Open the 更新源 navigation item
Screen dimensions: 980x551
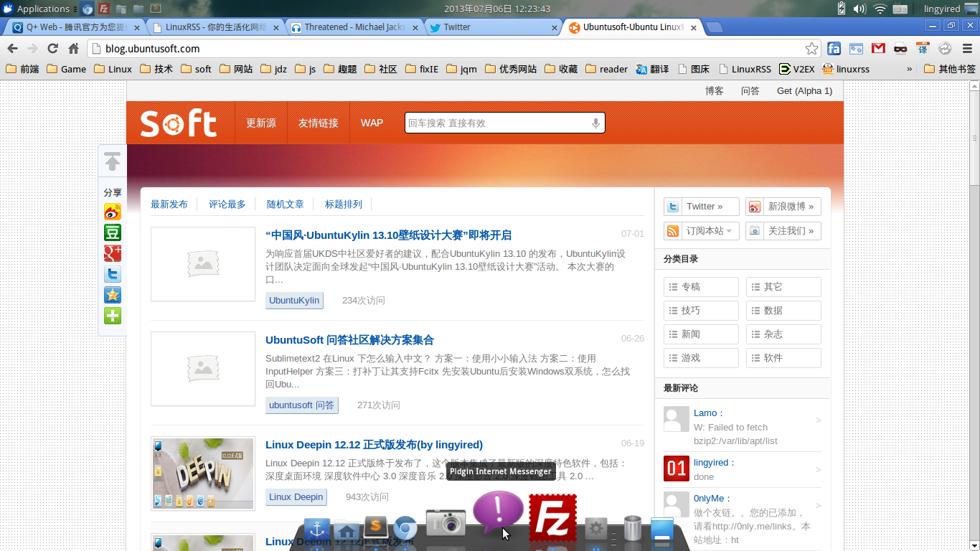click(261, 123)
